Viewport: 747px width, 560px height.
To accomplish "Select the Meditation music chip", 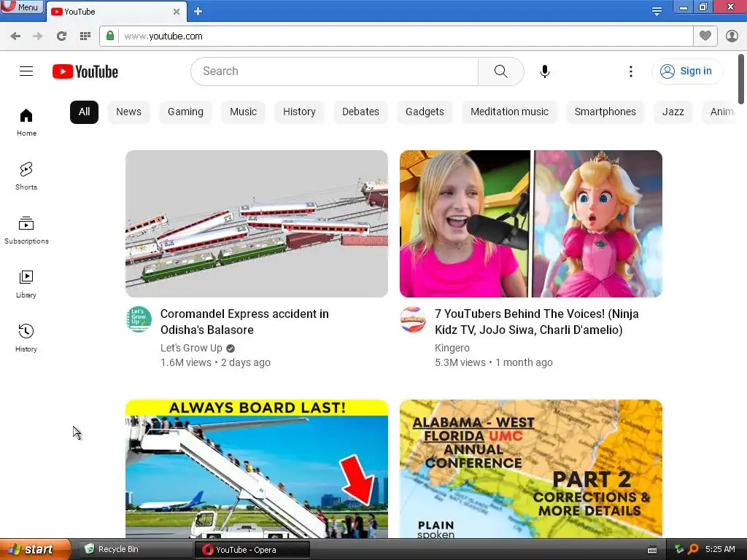I will [x=509, y=112].
